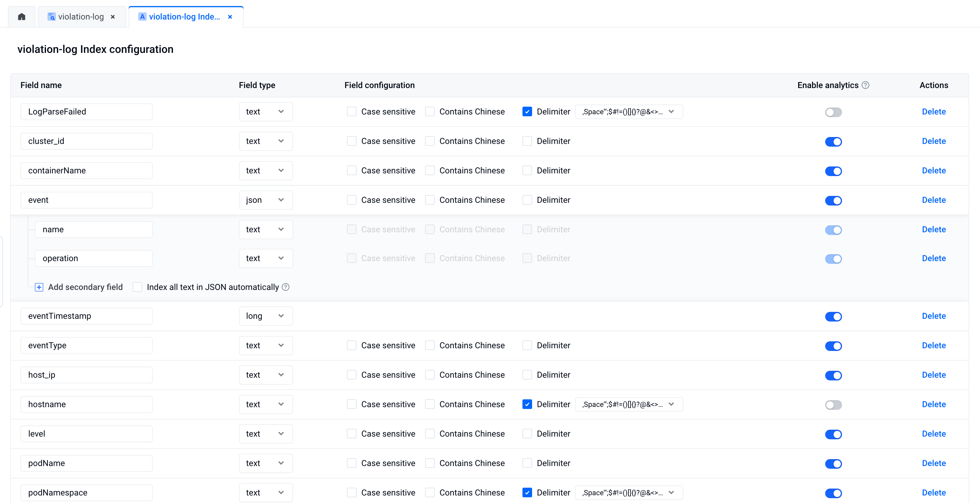
Task: Click the home icon tab
Action: pos(22,17)
